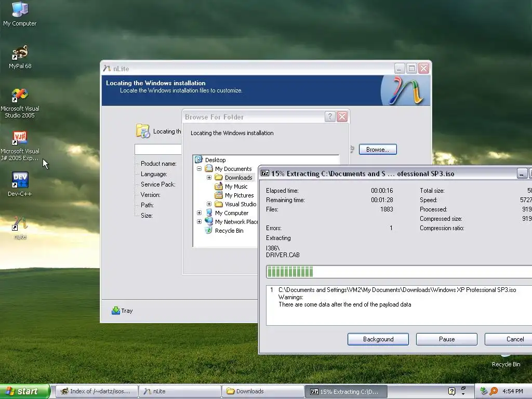Collapse the My Documents tree node

(199, 169)
